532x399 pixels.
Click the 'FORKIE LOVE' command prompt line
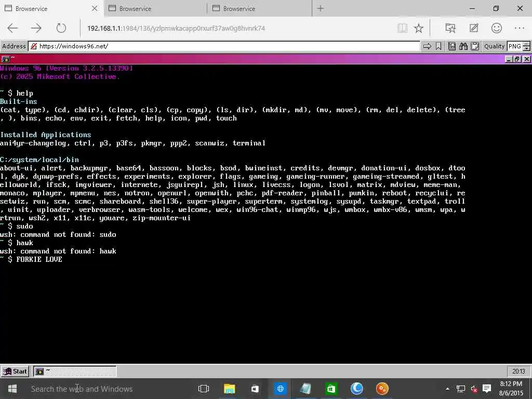pos(31,259)
